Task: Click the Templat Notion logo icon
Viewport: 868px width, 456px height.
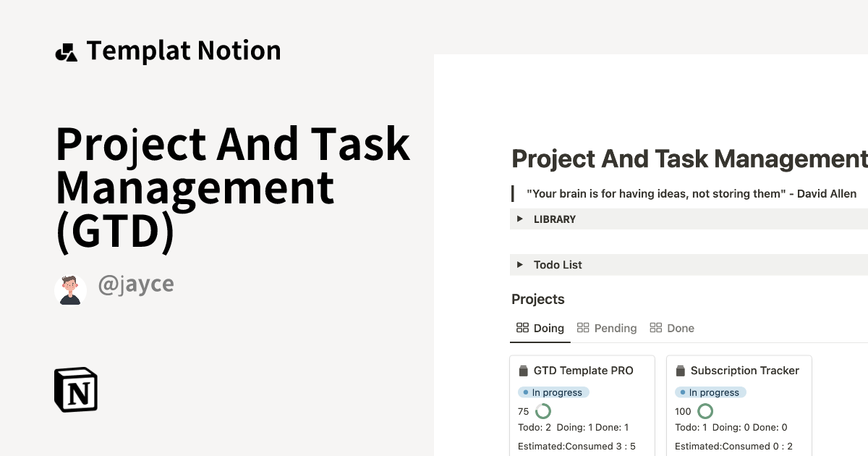Action: coord(67,50)
